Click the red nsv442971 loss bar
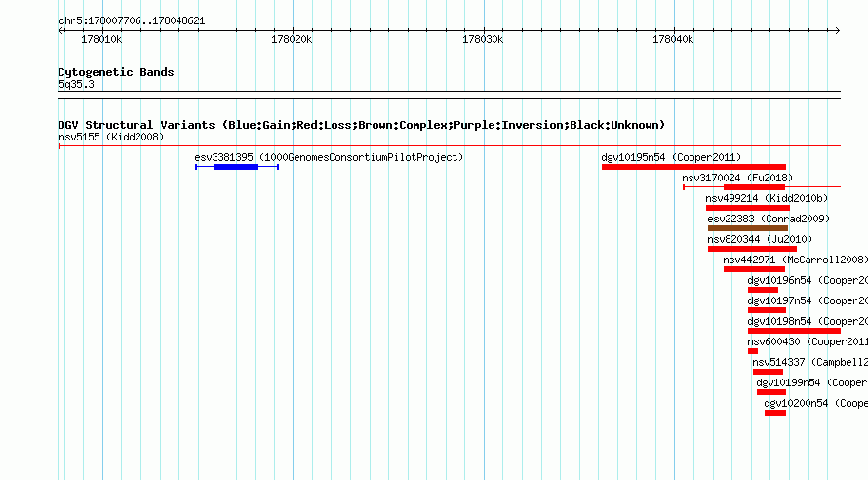Screen dimensions: 868x480 754,269
